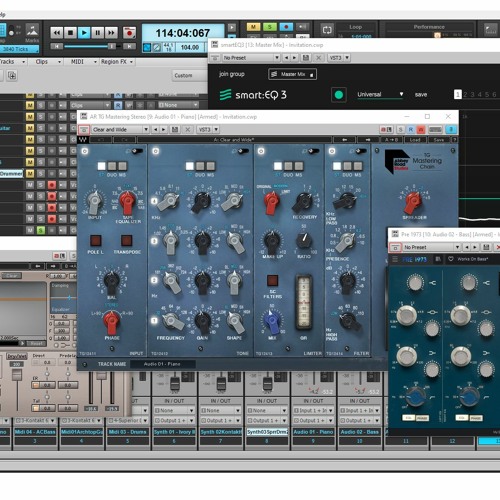500x500 pixels.
Task: Open the MIDI menu in track view
Action: (83, 62)
